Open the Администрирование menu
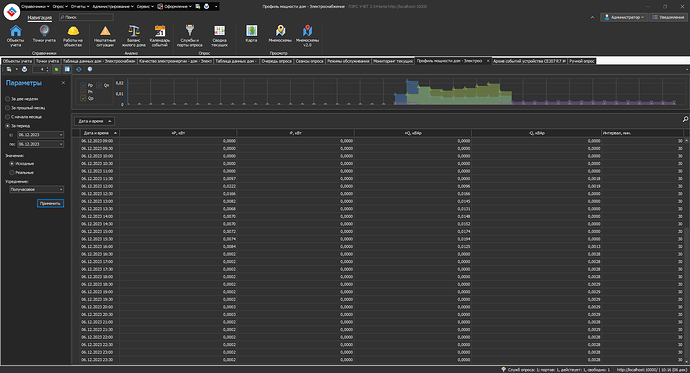690x373 pixels. [113, 6]
